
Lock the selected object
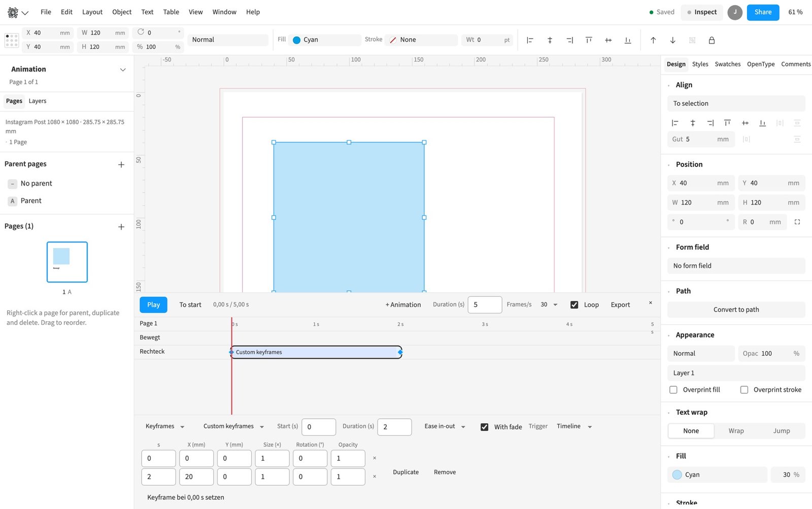tap(712, 40)
